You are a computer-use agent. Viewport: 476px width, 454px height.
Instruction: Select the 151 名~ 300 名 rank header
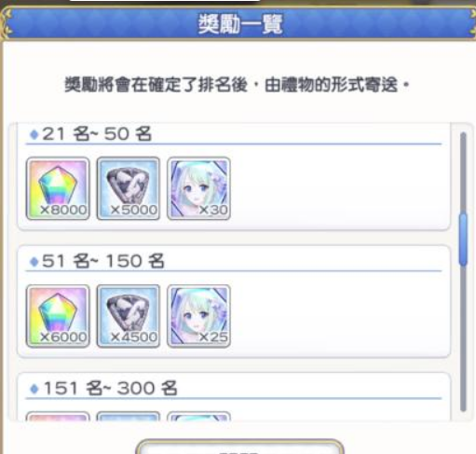(x=110, y=389)
